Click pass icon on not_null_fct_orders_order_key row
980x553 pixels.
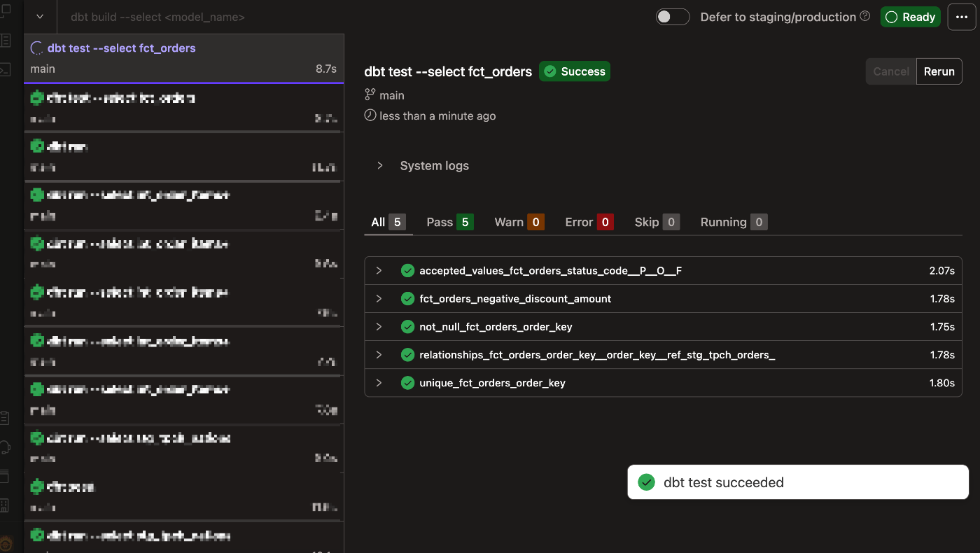coord(407,327)
